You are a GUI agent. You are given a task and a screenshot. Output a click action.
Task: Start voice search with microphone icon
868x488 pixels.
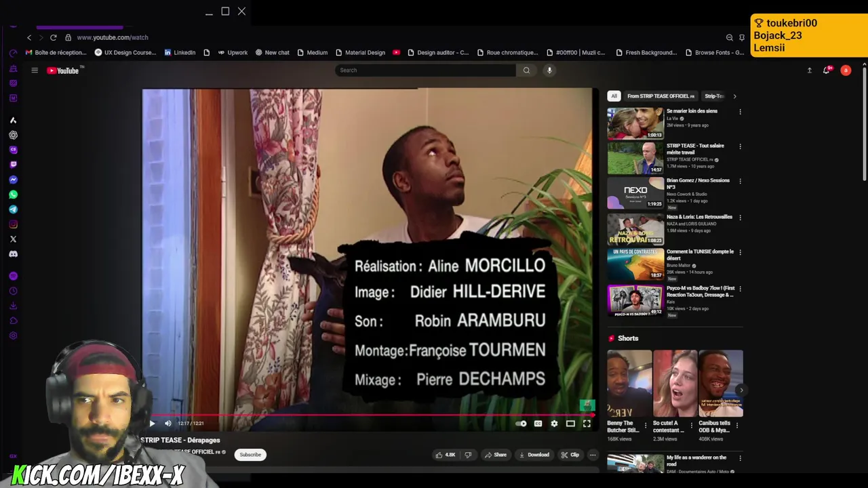[x=549, y=70]
